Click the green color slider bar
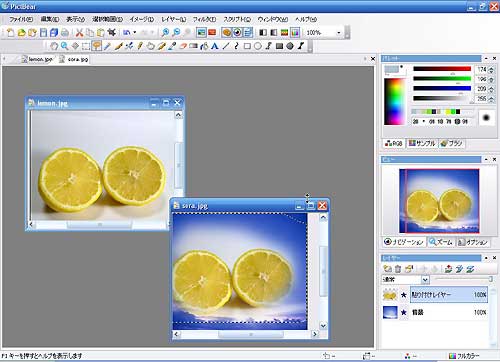Viewport: 500px width, 362px height. coord(442,79)
